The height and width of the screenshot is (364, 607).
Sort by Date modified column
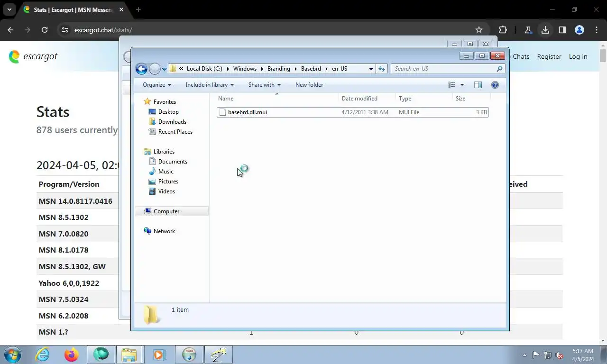(x=367, y=99)
